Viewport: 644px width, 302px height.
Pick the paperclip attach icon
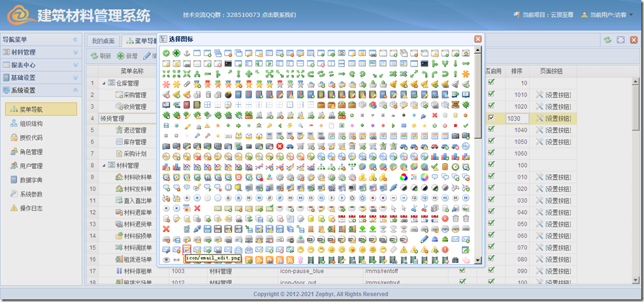(x=186, y=84)
